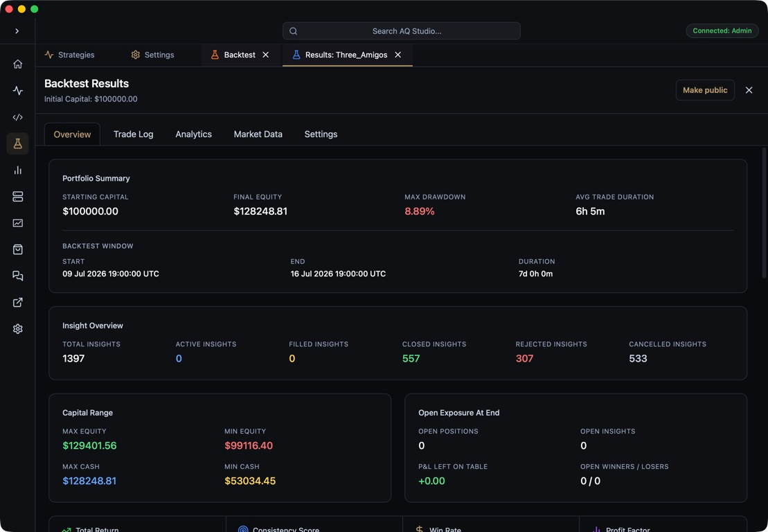
Task: Open the bar chart icon in the sidebar
Action: click(x=17, y=170)
